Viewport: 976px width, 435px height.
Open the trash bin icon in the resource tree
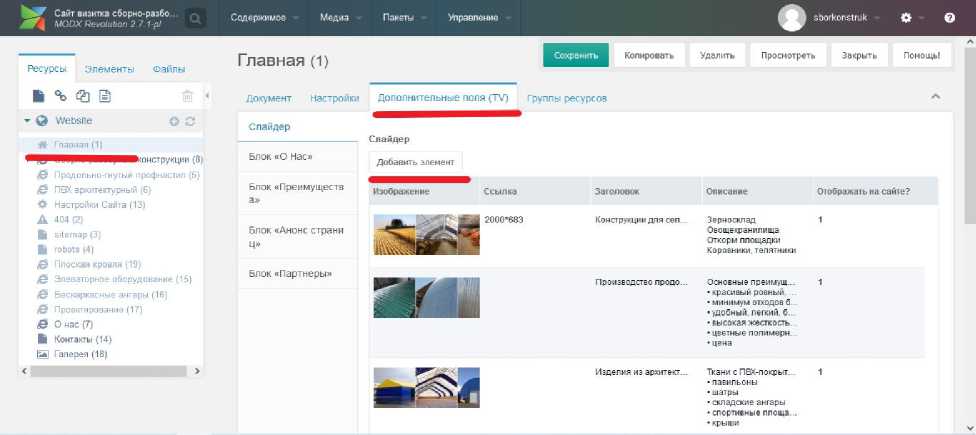pyautogui.click(x=187, y=96)
